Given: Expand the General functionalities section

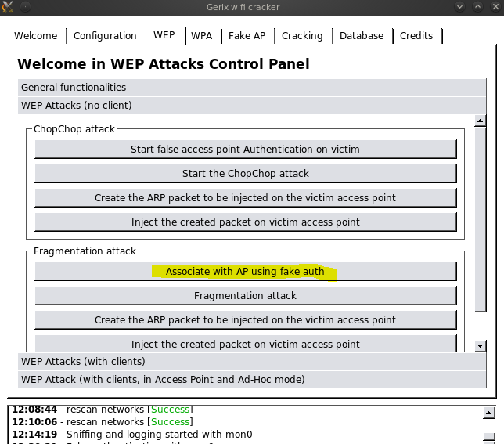Looking at the screenshot, I should 252,87.
